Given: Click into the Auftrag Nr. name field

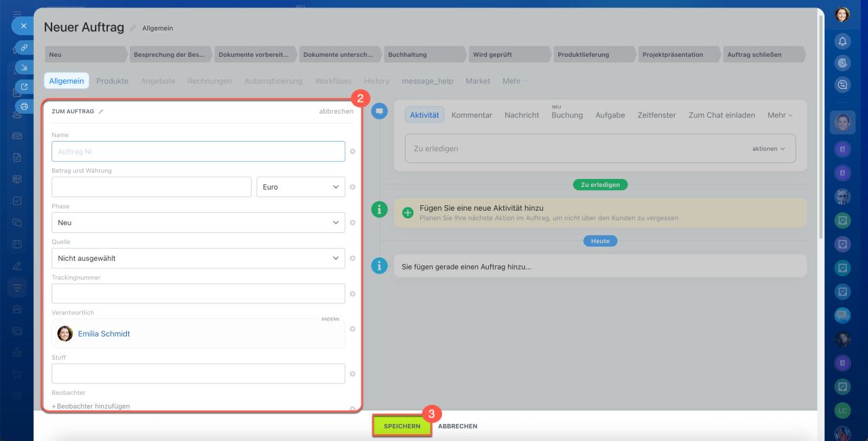Looking at the screenshot, I should click(x=198, y=151).
